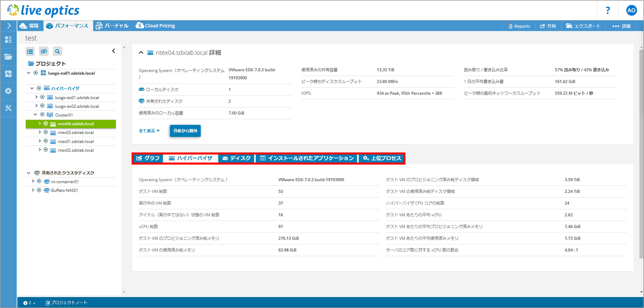This screenshot has height=308, width=644.
Task: Open the settings gear icon in sidebar
Action: (8, 91)
